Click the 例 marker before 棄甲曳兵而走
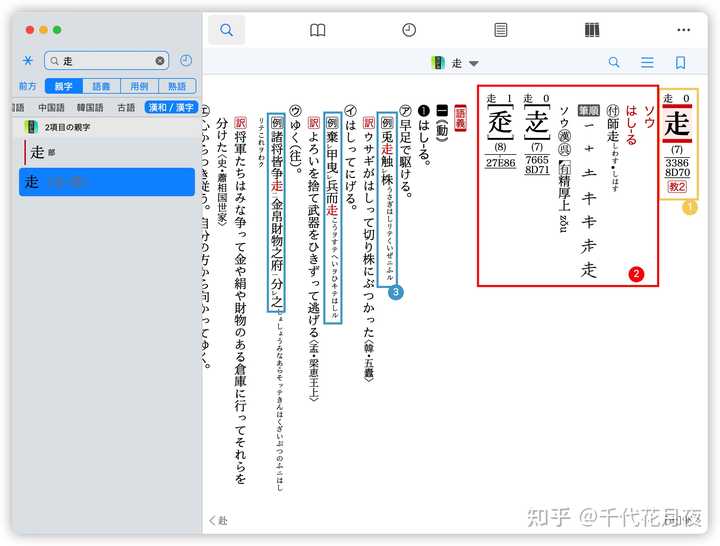 point(332,123)
